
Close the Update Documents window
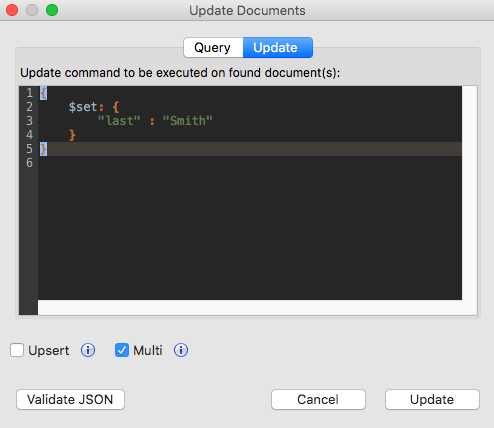[12, 10]
